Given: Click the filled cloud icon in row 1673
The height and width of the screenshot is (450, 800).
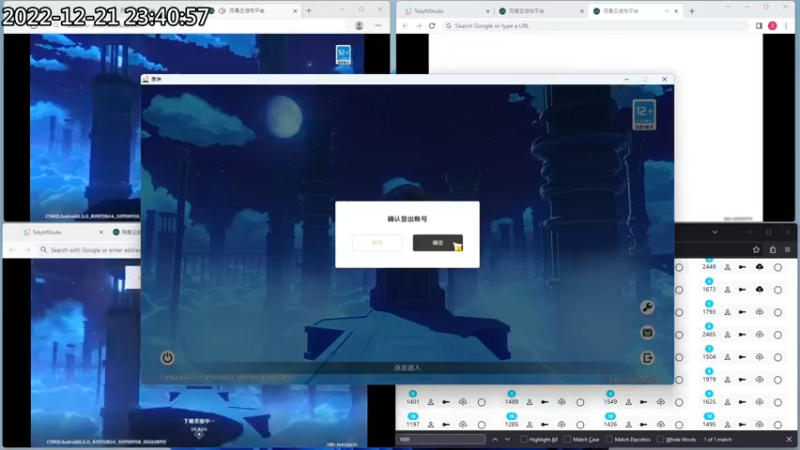Looking at the screenshot, I should (760, 289).
